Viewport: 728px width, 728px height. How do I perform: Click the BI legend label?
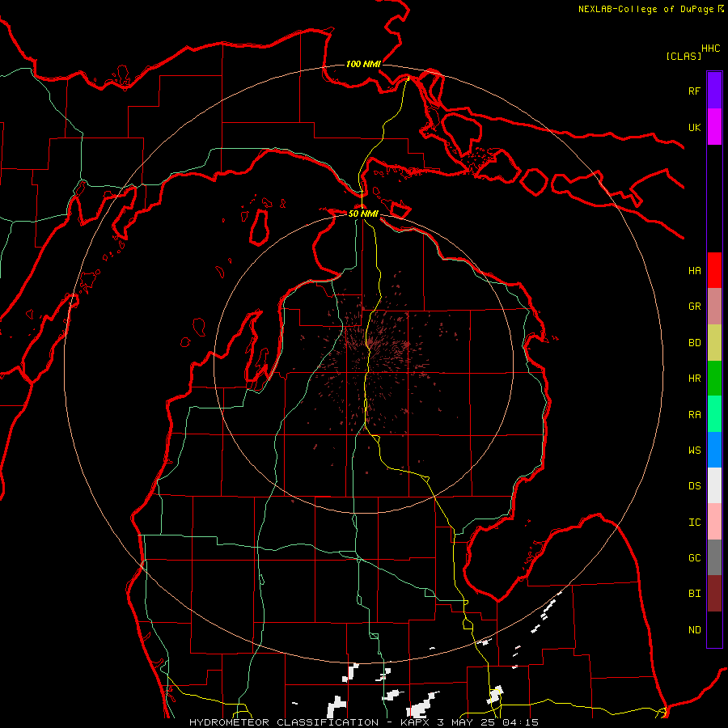[x=694, y=594]
